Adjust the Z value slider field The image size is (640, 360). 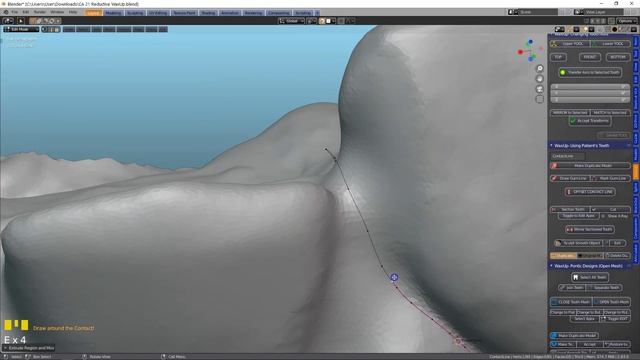590,100
